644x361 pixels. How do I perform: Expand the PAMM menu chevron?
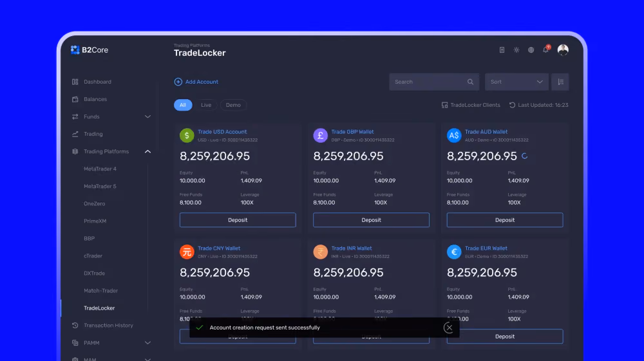(x=147, y=342)
